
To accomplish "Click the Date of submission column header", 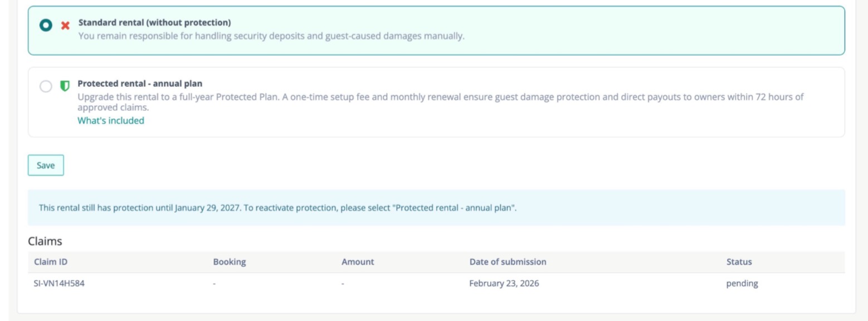I will (x=508, y=262).
